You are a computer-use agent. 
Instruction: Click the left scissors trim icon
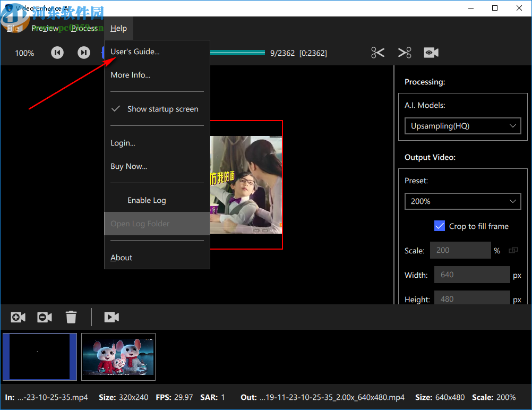pos(377,53)
